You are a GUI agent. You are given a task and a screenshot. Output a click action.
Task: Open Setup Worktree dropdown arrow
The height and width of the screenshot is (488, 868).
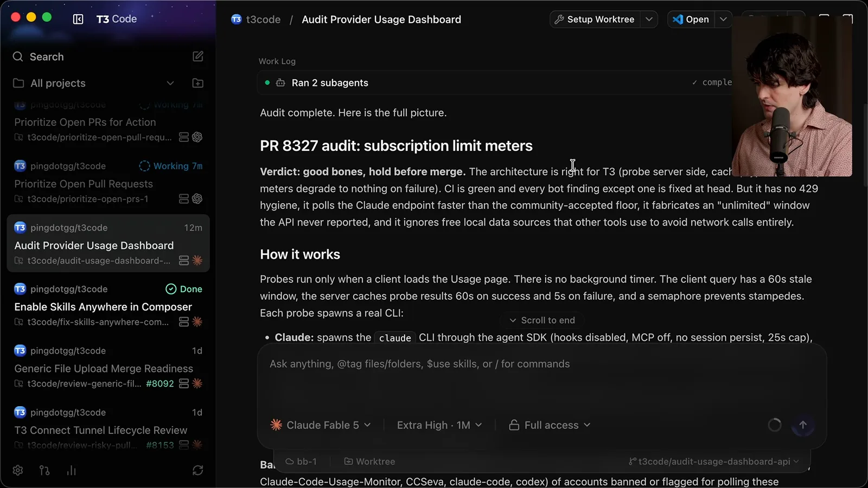tap(649, 20)
